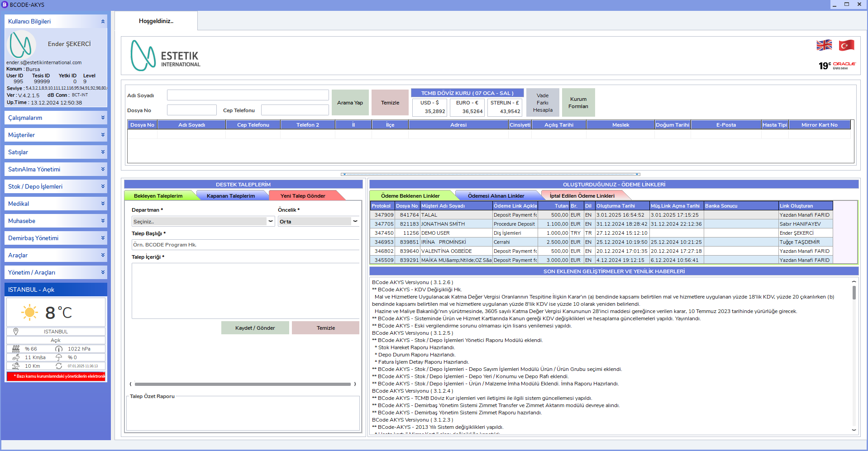Screen dimensions: 868x451
Task: Expand the Medikal menu section
Action: pyautogui.click(x=56, y=204)
